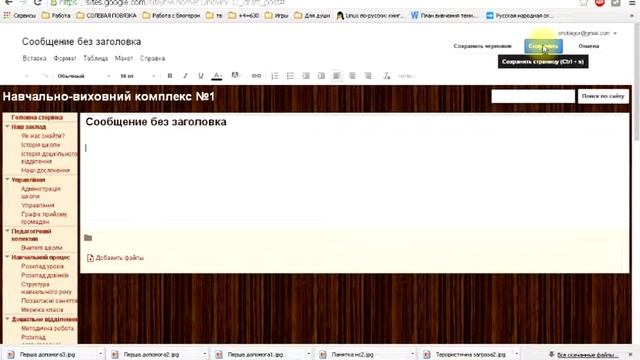Screen dimensions: 640x360
Task: Open the HTML source editor button
Action: point(407,76)
